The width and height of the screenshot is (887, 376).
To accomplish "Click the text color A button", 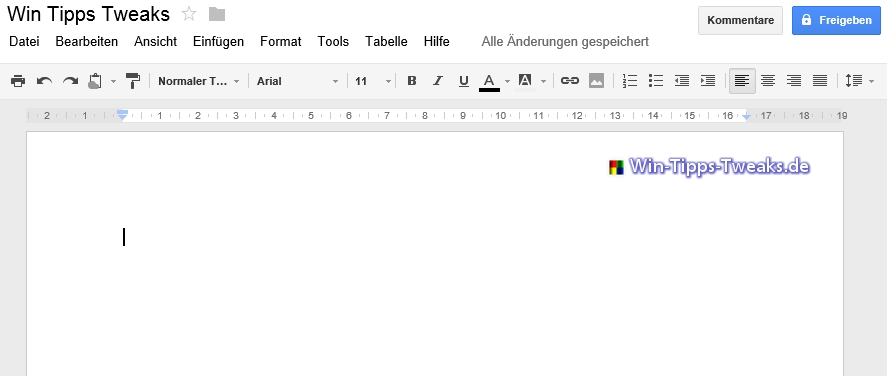I will (489, 81).
